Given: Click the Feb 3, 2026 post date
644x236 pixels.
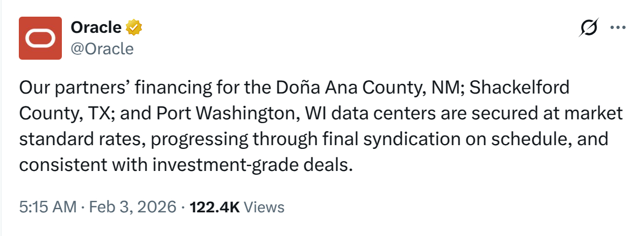Looking at the screenshot, I should 132,207.
